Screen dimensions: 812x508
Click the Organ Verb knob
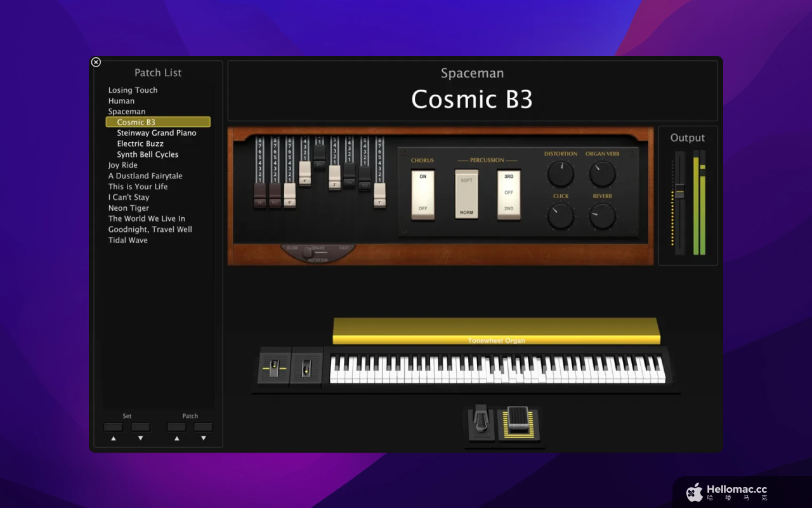pyautogui.click(x=602, y=173)
